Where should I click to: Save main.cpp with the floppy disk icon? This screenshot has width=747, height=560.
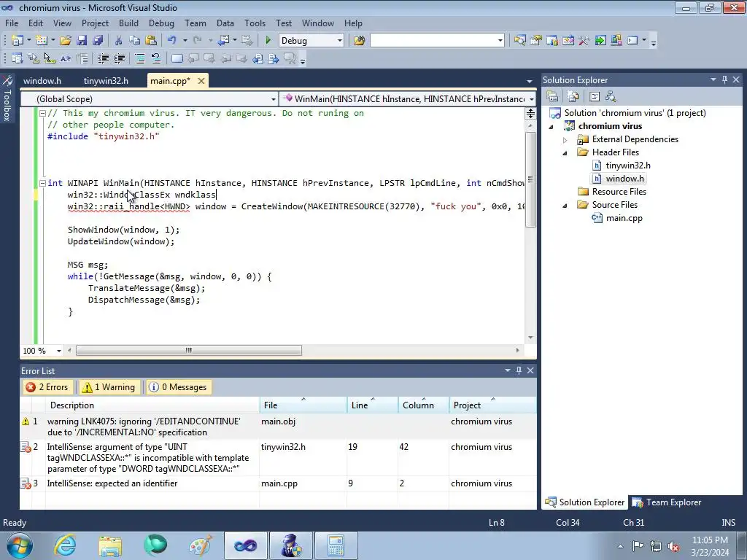82,41
